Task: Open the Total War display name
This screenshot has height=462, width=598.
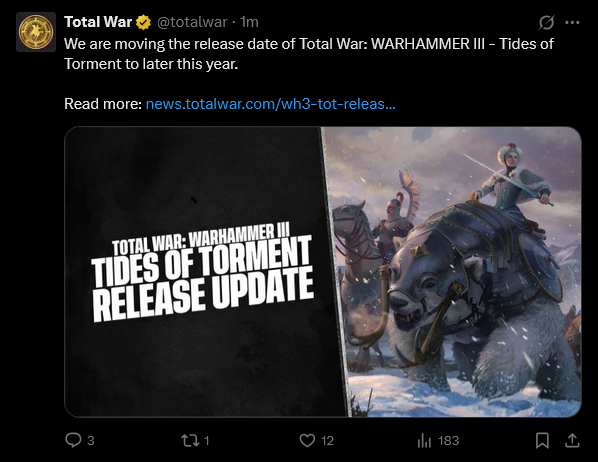Action: [98, 22]
